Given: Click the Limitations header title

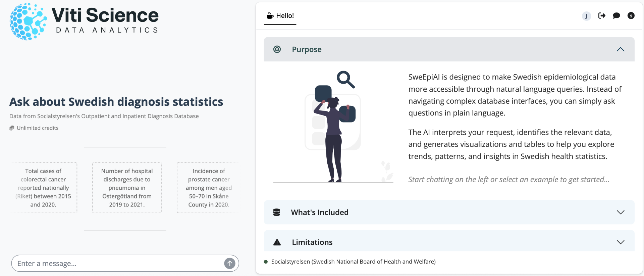Looking at the screenshot, I should point(312,242).
